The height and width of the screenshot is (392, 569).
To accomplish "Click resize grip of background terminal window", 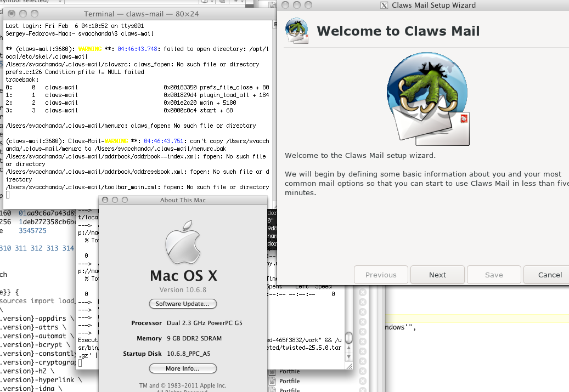I will [x=349, y=366].
